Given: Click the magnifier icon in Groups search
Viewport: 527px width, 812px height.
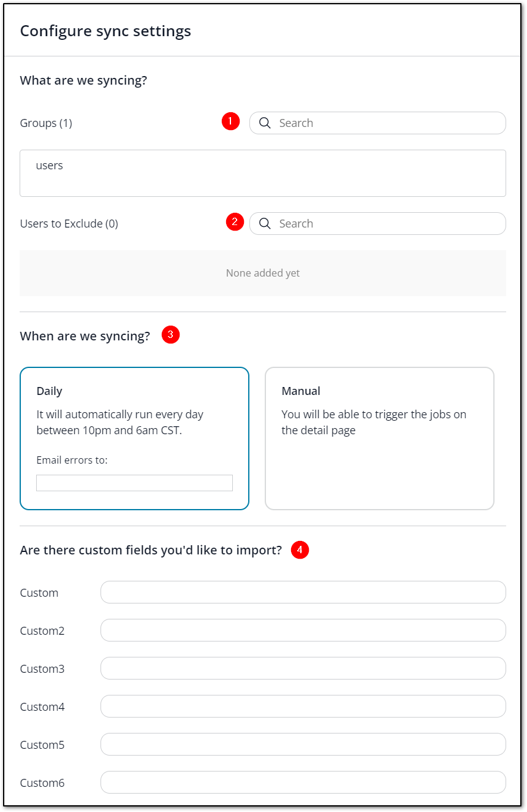Looking at the screenshot, I should click(x=265, y=123).
